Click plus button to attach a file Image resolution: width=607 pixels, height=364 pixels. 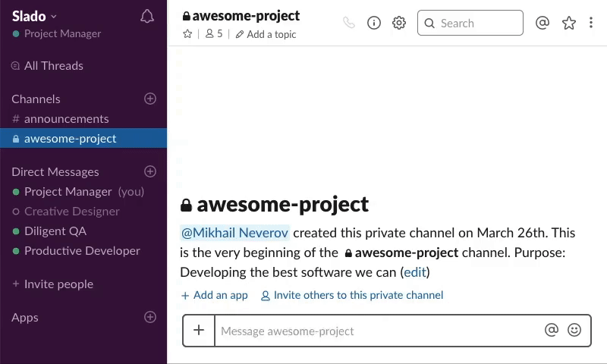click(x=199, y=330)
